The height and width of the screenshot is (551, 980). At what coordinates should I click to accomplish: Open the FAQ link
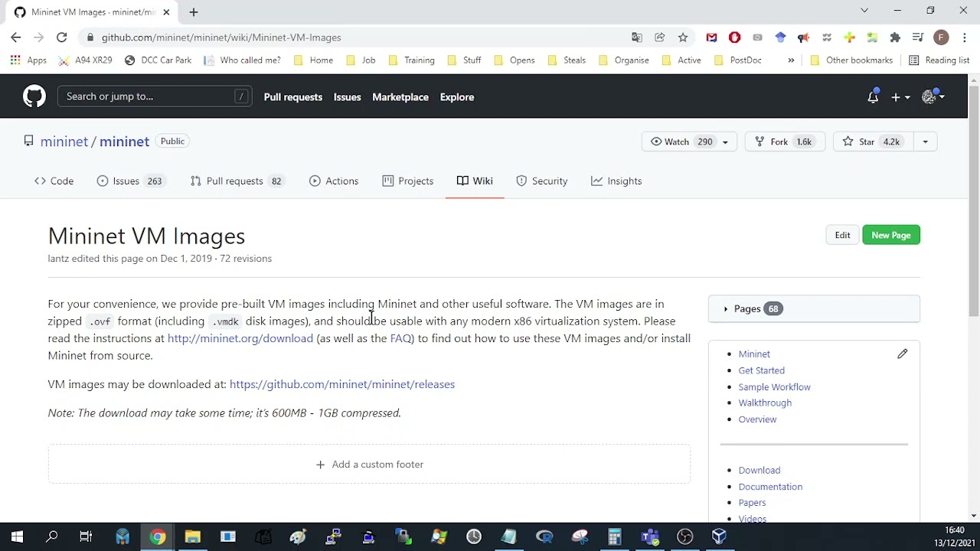pyautogui.click(x=400, y=338)
